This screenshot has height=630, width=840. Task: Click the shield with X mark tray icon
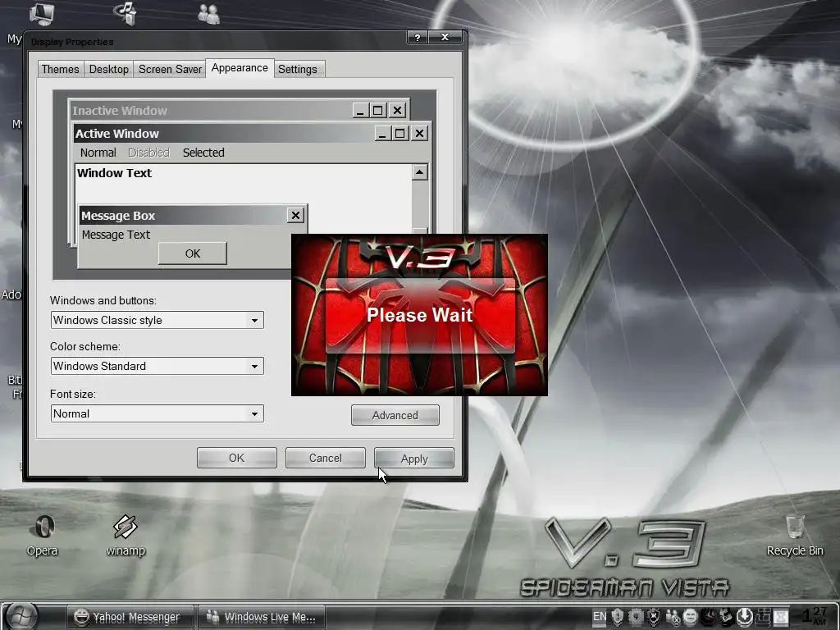pyautogui.click(x=654, y=617)
